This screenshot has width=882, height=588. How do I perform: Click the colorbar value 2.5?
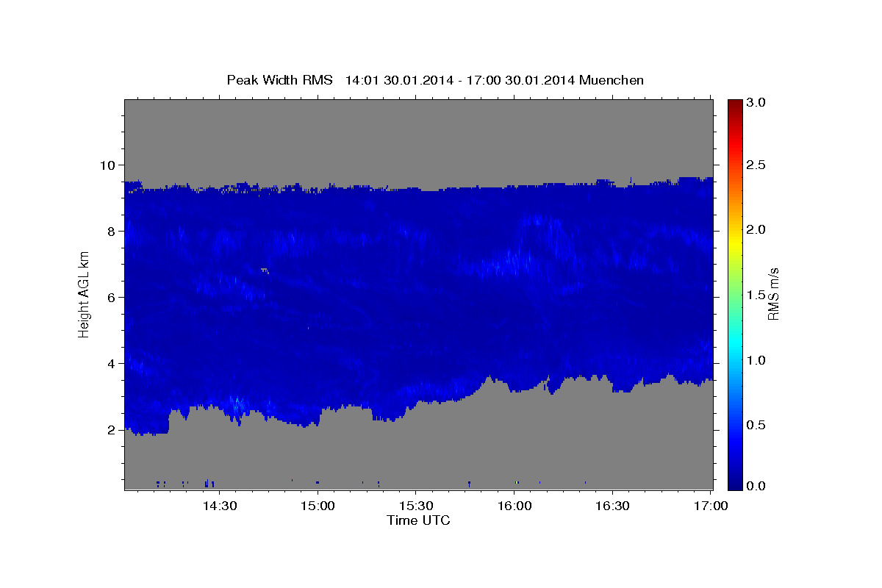(x=756, y=165)
